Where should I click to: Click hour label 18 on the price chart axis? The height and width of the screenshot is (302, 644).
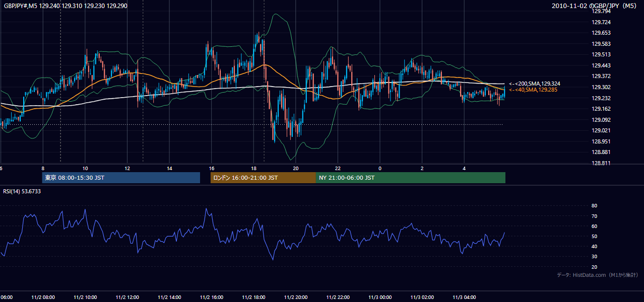click(254, 168)
